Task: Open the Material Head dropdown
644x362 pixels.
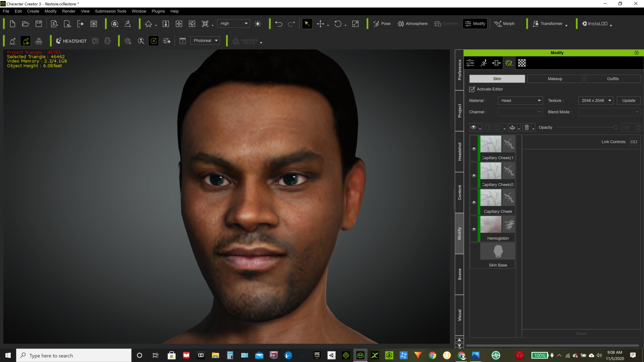Action: click(x=520, y=100)
